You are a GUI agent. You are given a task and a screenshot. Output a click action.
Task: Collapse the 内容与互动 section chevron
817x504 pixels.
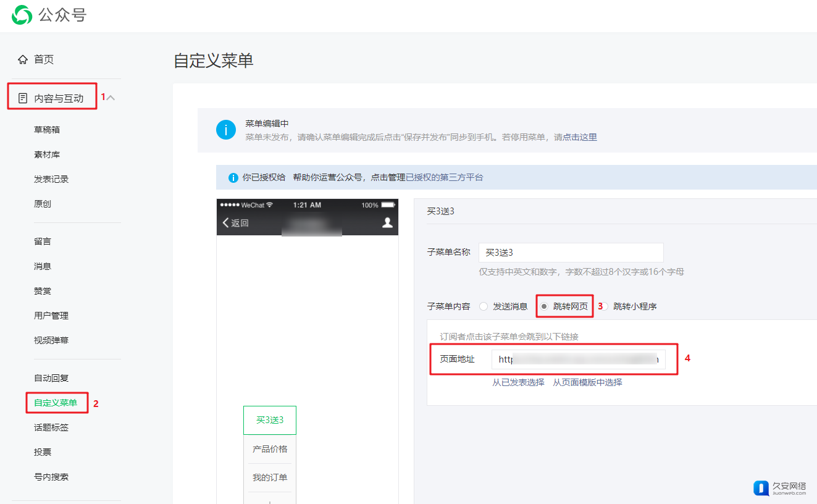112,98
